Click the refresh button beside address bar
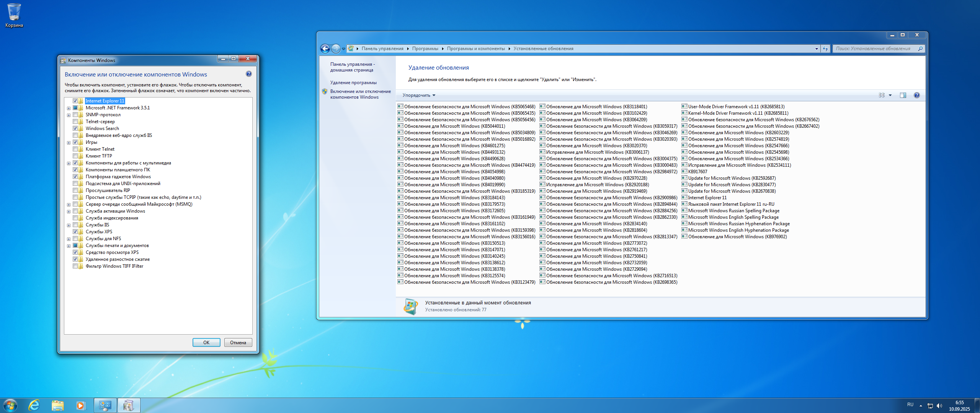Image resolution: width=980 pixels, height=413 pixels. pos(825,49)
